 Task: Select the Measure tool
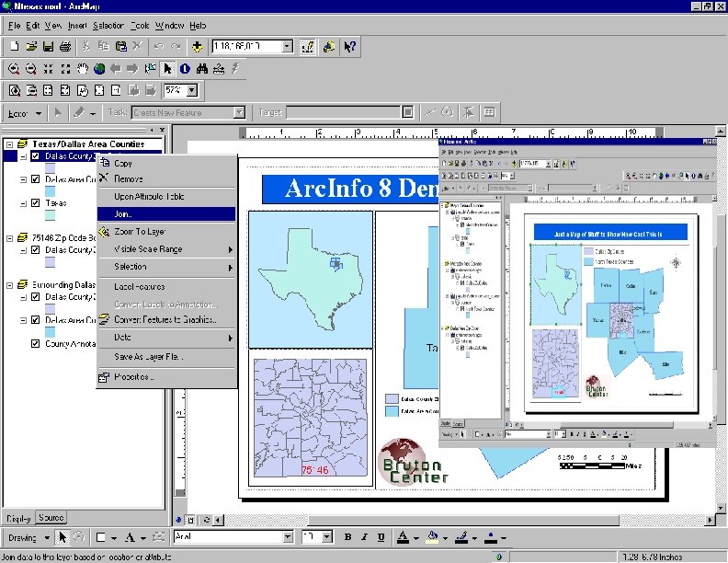click(x=219, y=69)
